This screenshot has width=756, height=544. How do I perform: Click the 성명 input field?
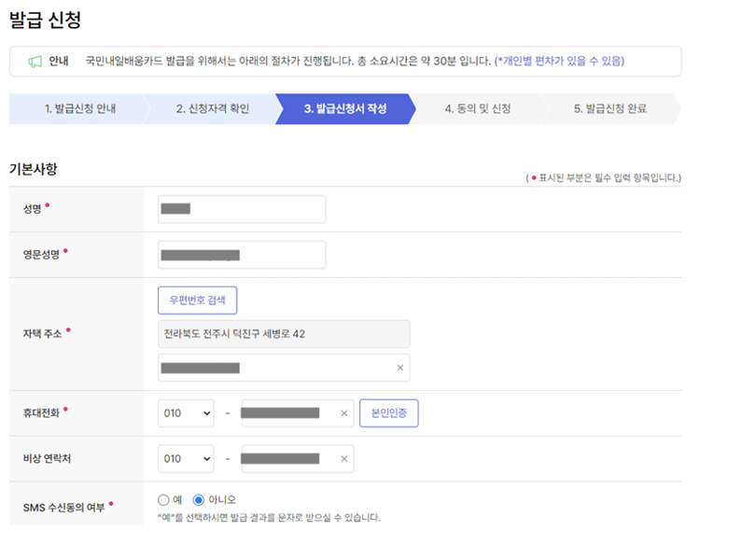[242, 209]
